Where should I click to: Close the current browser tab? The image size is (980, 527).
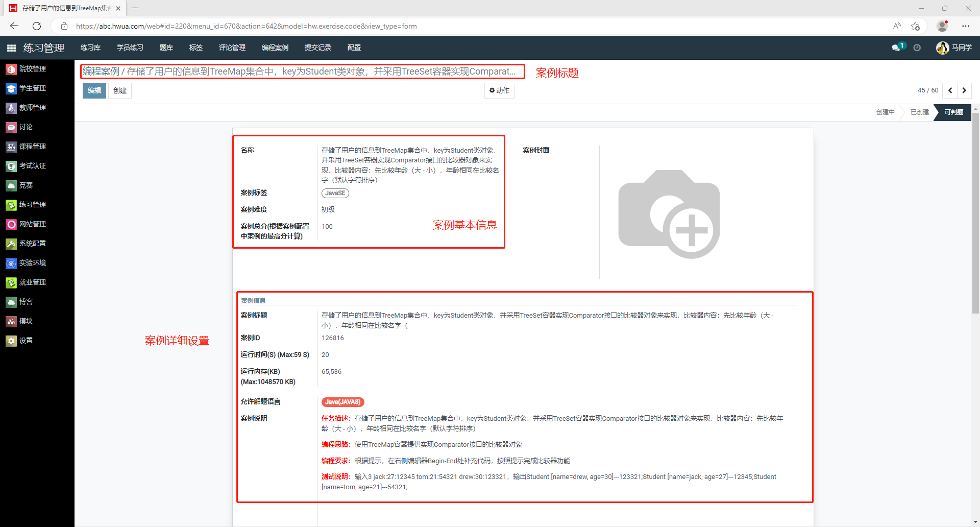pyautogui.click(x=118, y=8)
